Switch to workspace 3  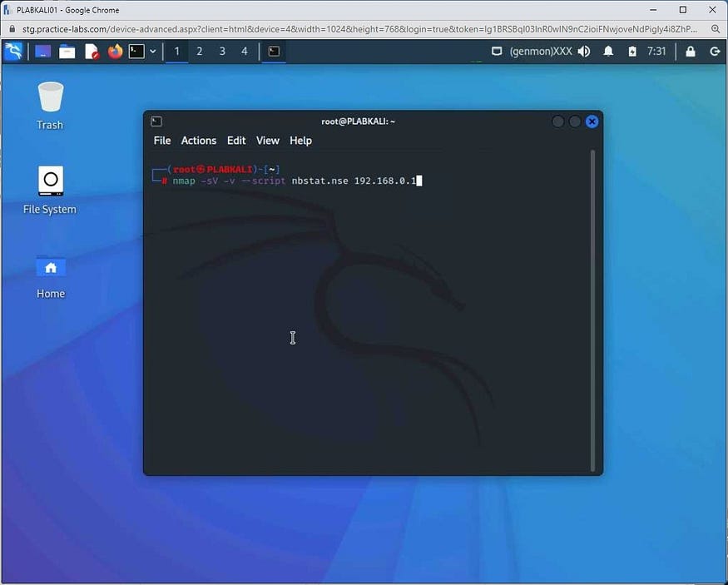pos(222,51)
